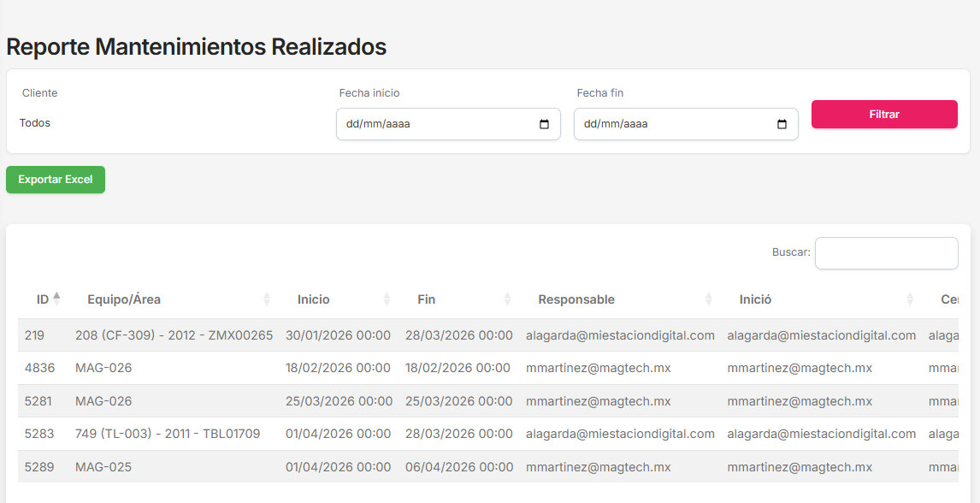Image resolution: width=980 pixels, height=503 pixels.
Task: Sort by Fin column arrow icon
Action: pos(507,299)
